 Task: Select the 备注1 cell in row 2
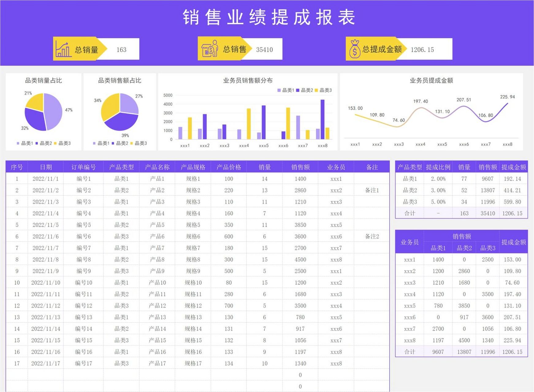pos(372,190)
